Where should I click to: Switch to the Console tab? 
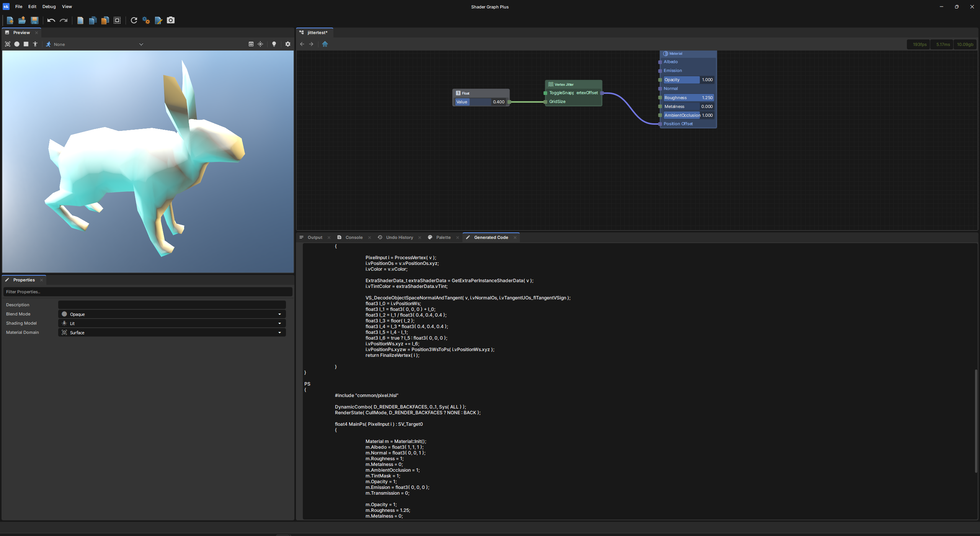(x=354, y=237)
